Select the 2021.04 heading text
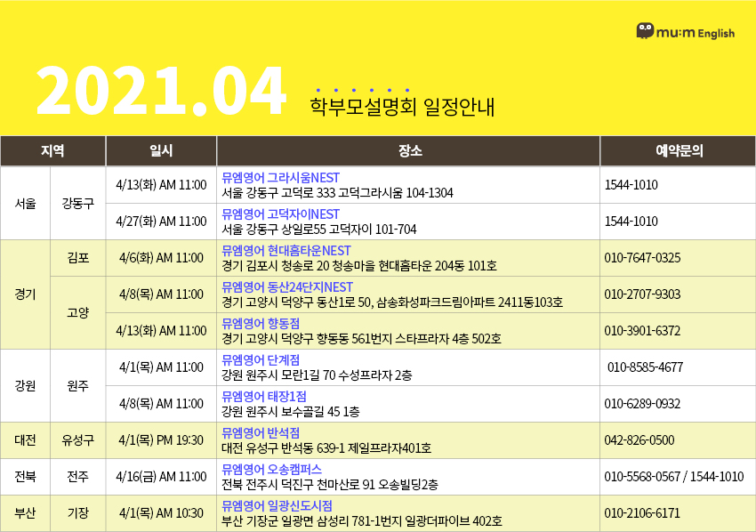 point(161,92)
